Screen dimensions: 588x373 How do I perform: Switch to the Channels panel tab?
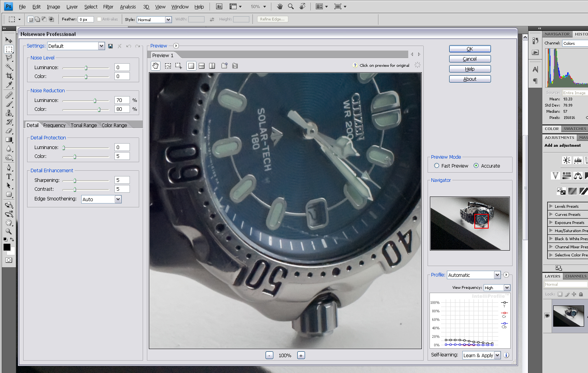pos(576,276)
